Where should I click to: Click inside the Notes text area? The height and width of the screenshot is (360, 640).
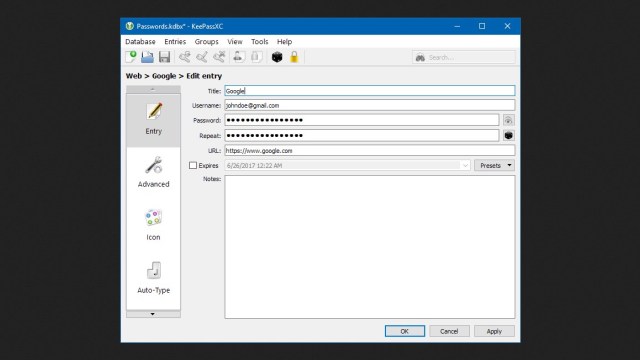coord(370,247)
